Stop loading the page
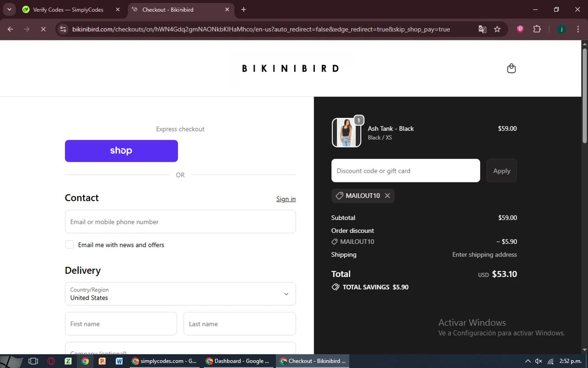588x368 pixels. click(43, 29)
